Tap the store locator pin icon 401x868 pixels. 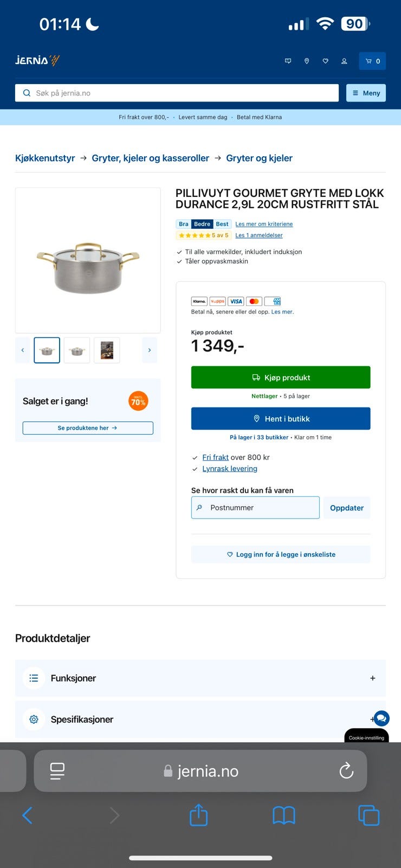[307, 61]
